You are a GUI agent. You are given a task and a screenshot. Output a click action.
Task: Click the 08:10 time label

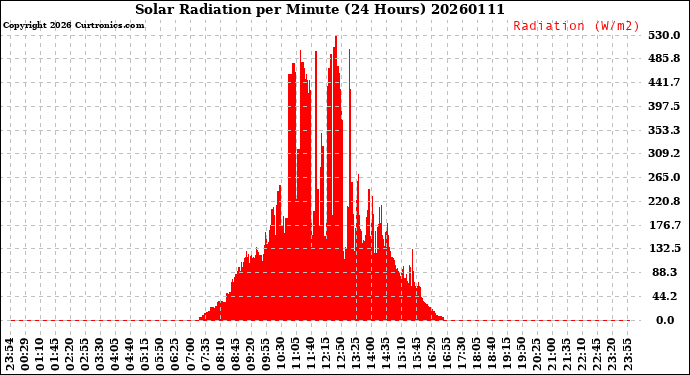coord(220,355)
